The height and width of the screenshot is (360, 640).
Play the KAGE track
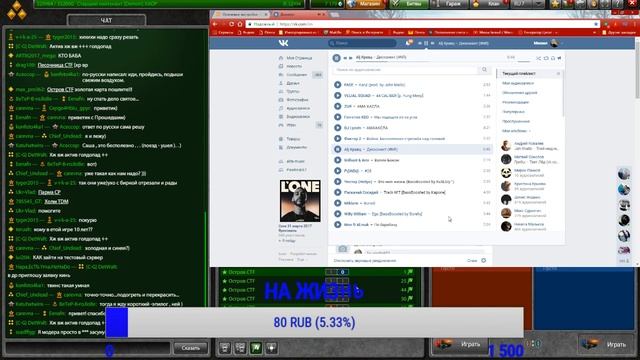[338, 85]
